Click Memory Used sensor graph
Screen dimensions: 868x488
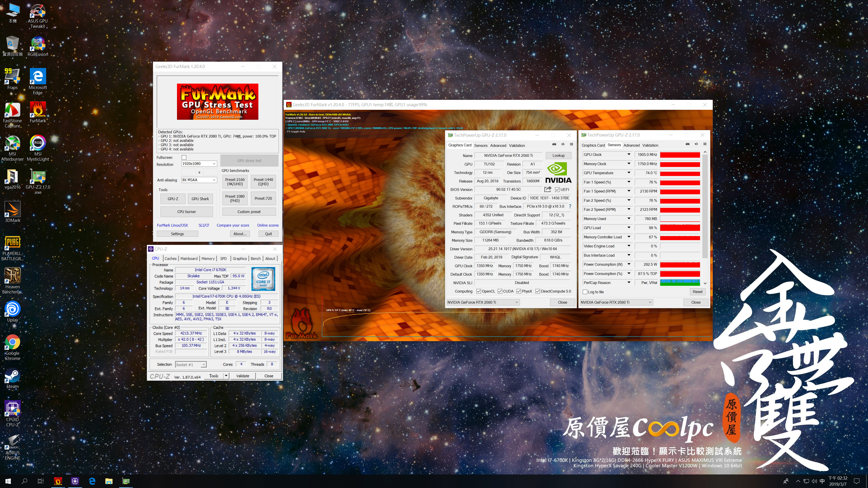coord(680,218)
